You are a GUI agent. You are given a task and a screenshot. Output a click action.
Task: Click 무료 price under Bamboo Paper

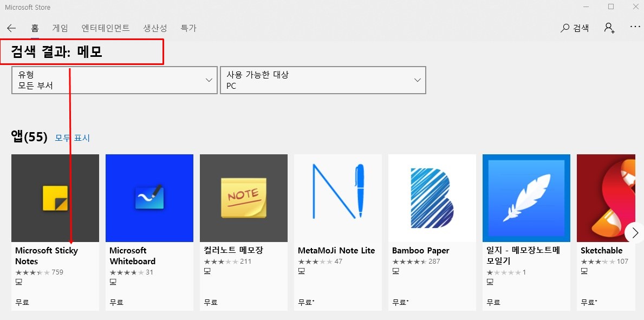[x=400, y=302]
